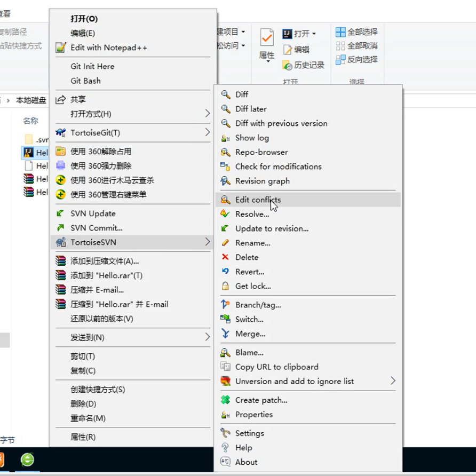The image size is (476, 476).
Task: Click the Create patch icon
Action: (225, 400)
